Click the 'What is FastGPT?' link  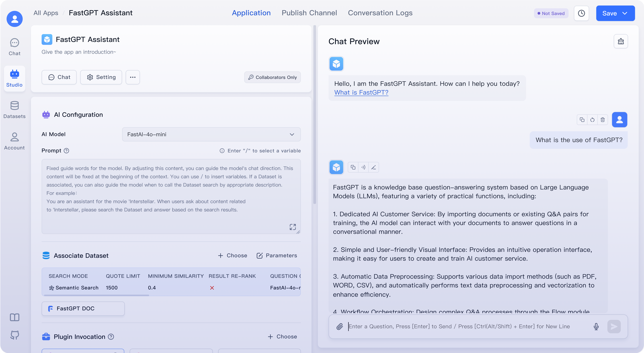[x=361, y=92]
